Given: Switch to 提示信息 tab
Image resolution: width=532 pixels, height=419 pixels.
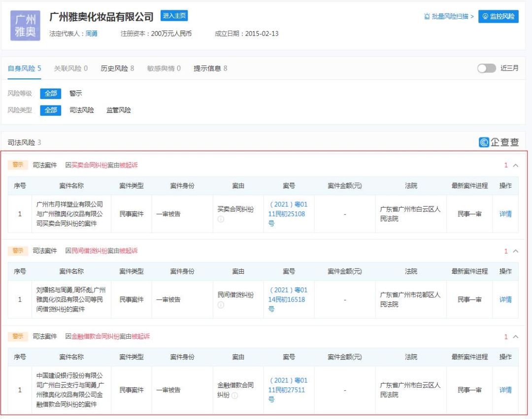Looking at the screenshot, I should [x=210, y=69].
